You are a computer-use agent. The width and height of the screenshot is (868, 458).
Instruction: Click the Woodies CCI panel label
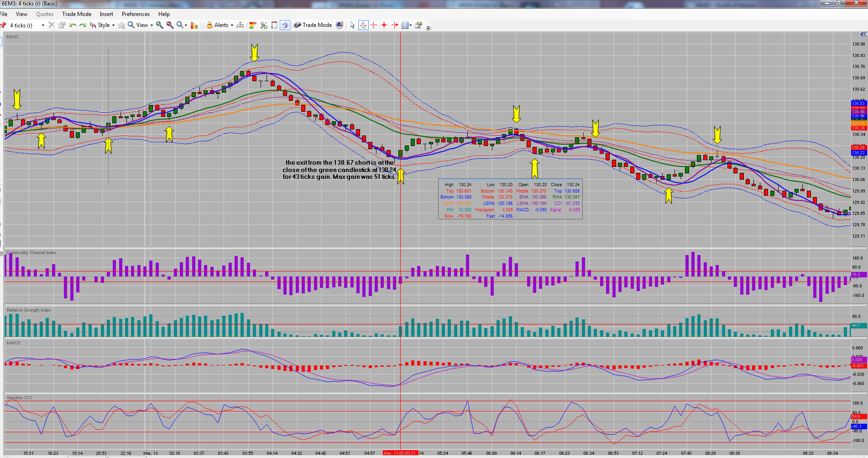(19, 398)
